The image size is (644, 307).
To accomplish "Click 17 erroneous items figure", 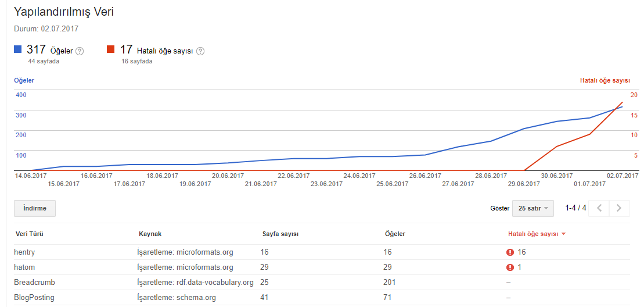I will click(x=126, y=50).
